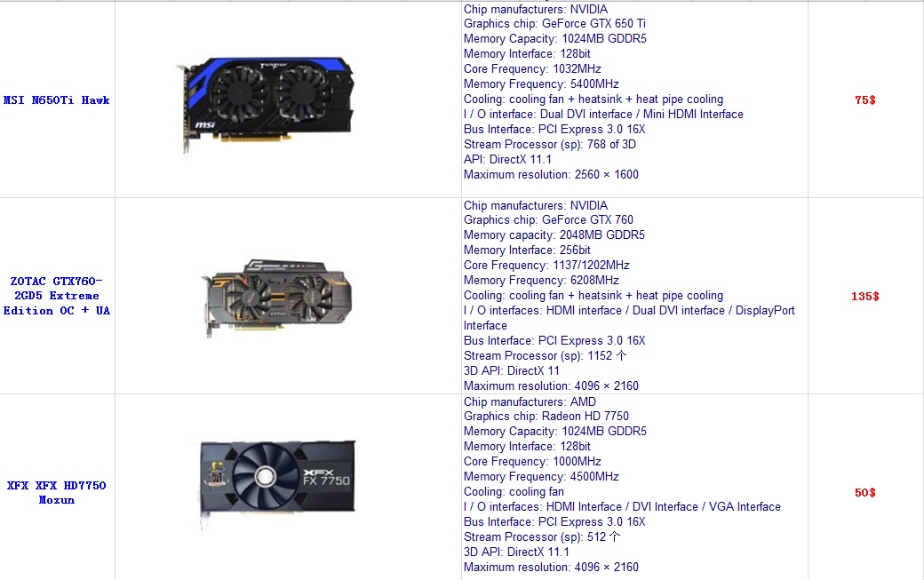The width and height of the screenshot is (924, 580).
Task: Open ZOTAC GTX760-2GD5 Extreme Edition link
Action: [x=57, y=296]
